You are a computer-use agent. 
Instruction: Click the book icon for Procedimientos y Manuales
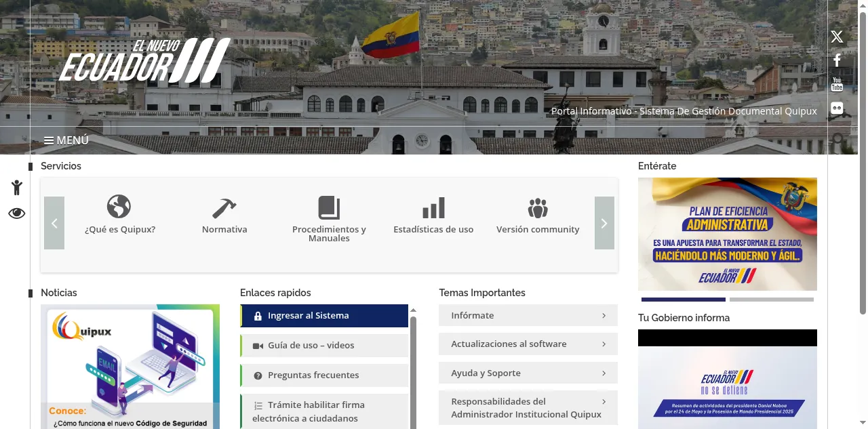pos(329,207)
